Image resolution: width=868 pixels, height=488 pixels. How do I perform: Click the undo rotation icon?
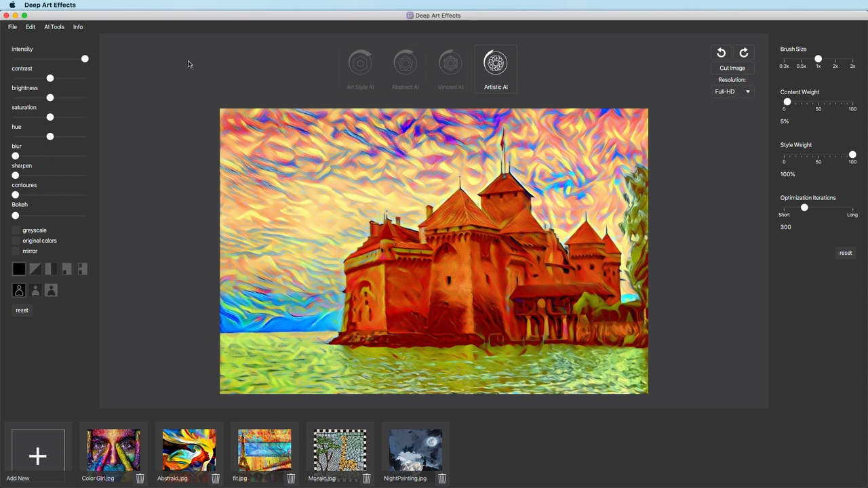pos(721,52)
